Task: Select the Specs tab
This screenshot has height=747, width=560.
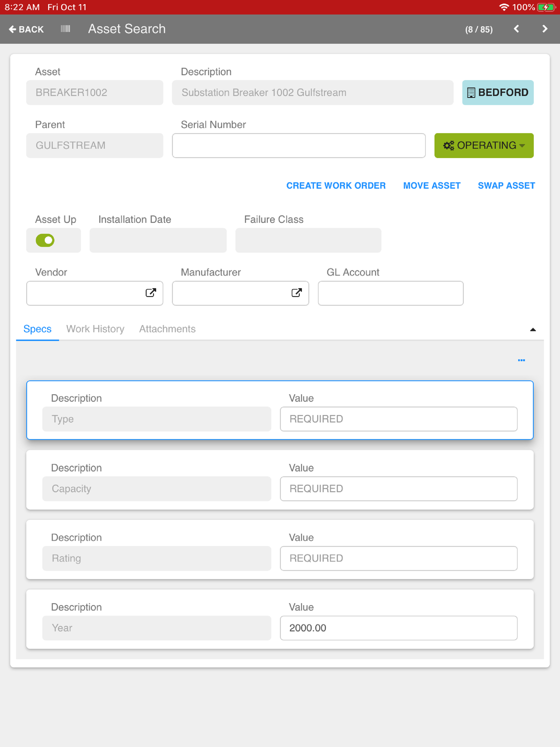Action: coord(37,329)
